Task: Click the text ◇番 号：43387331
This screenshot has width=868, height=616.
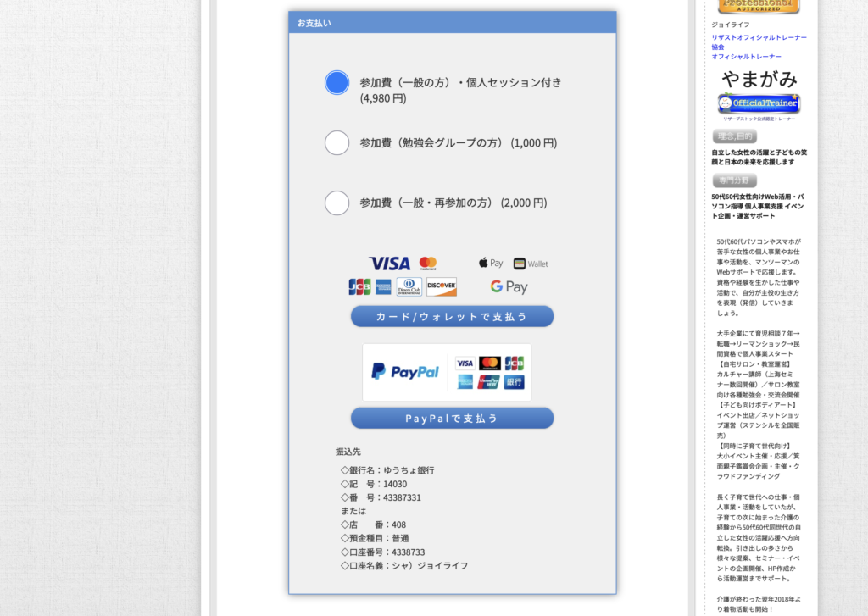Action: [381, 497]
